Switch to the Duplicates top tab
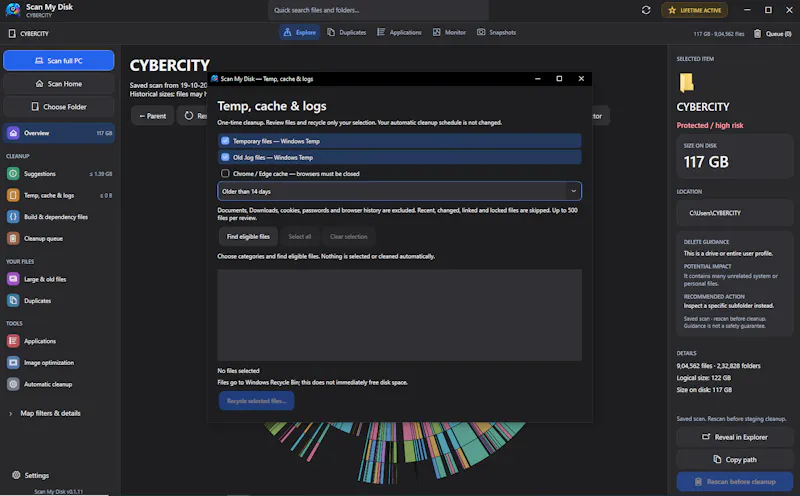 (x=346, y=32)
